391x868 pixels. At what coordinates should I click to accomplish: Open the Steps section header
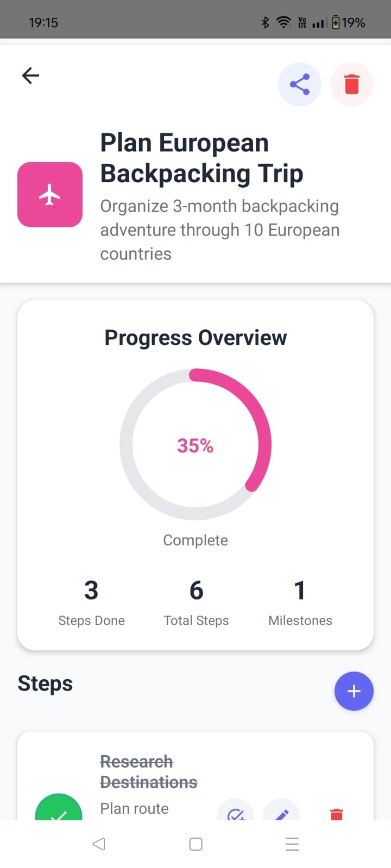click(45, 684)
